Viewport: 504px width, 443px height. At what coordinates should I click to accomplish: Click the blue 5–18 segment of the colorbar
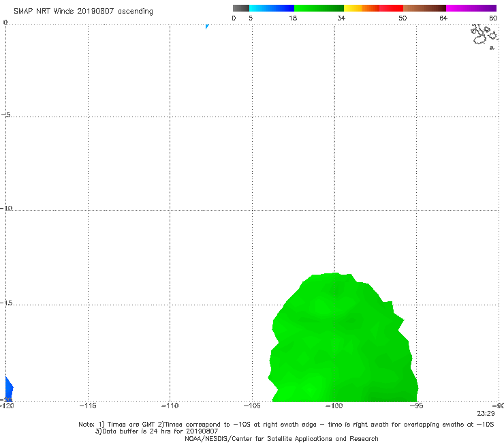(x=272, y=8)
